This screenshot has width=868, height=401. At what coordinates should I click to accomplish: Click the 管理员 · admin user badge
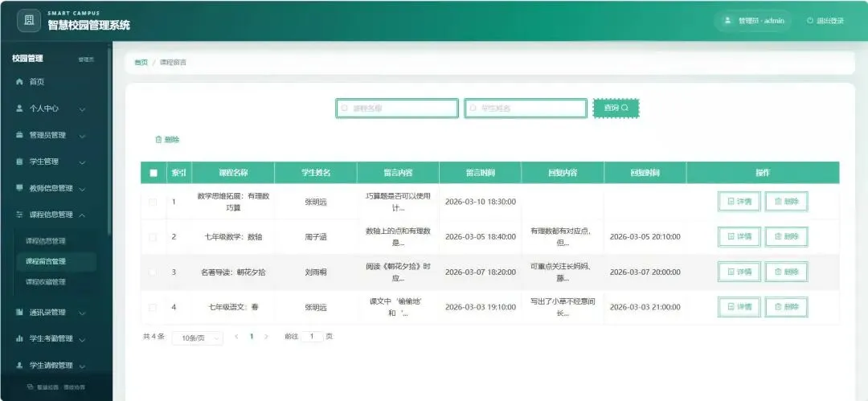[x=755, y=21]
